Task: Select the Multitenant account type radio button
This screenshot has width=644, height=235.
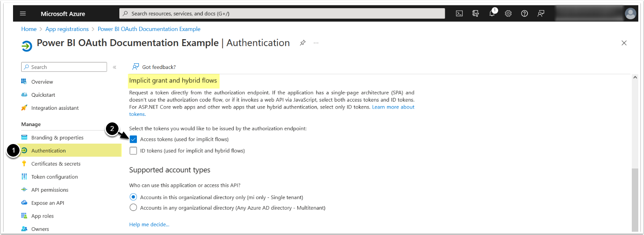Action: pyautogui.click(x=133, y=208)
